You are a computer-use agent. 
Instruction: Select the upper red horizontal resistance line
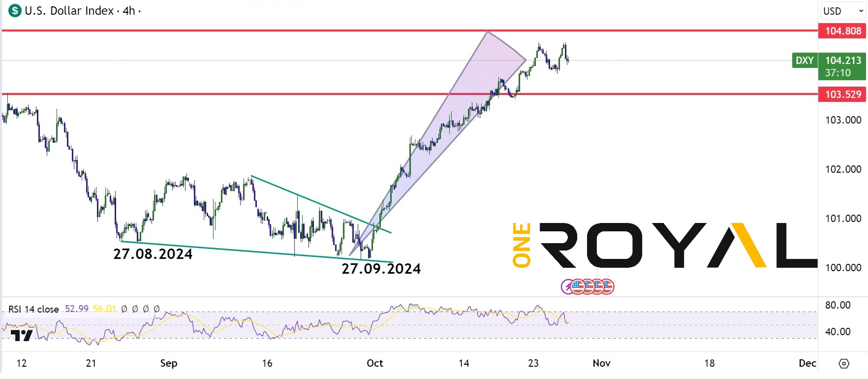[x=410, y=31]
